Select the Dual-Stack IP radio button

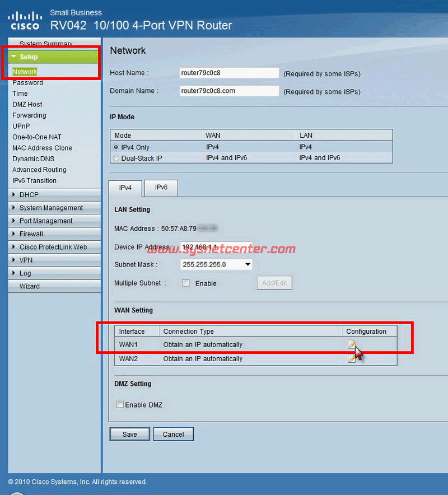pos(116,158)
